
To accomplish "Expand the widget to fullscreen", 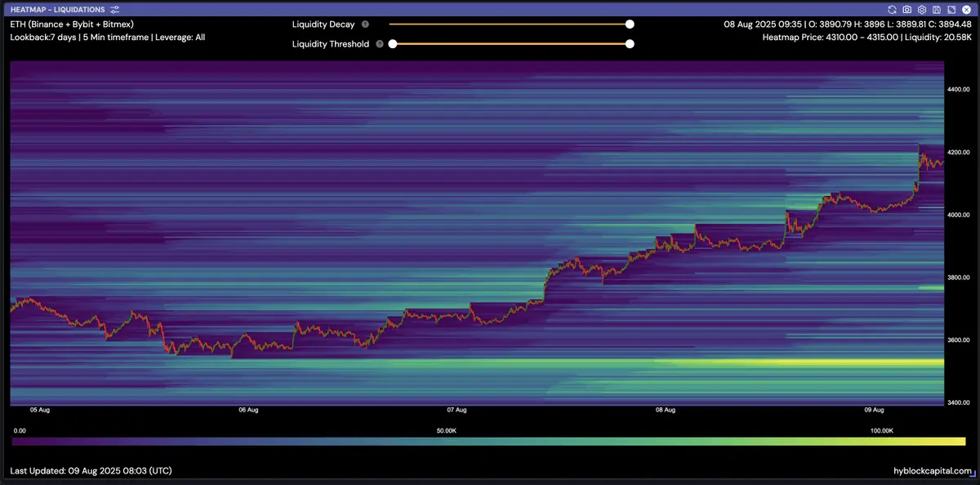I will coord(950,9).
